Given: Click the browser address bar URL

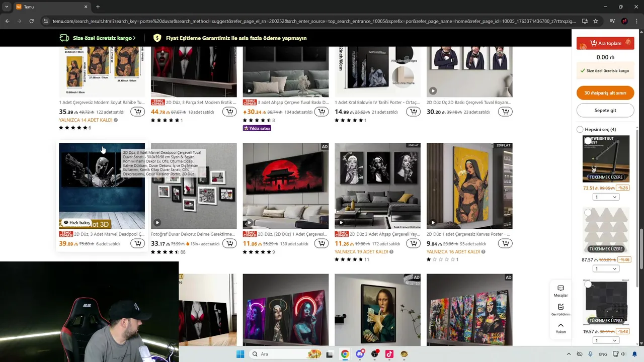Looking at the screenshot, I should tap(314, 21).
